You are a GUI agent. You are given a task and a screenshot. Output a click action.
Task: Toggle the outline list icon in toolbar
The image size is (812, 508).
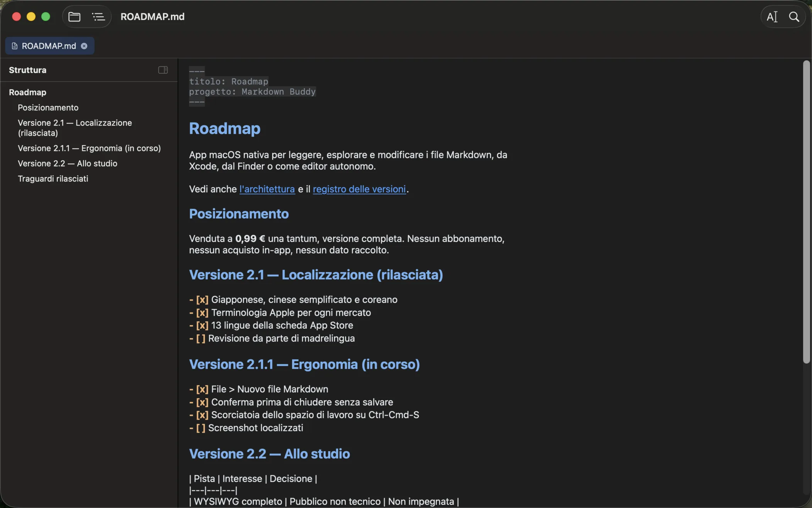coord(98,17)
